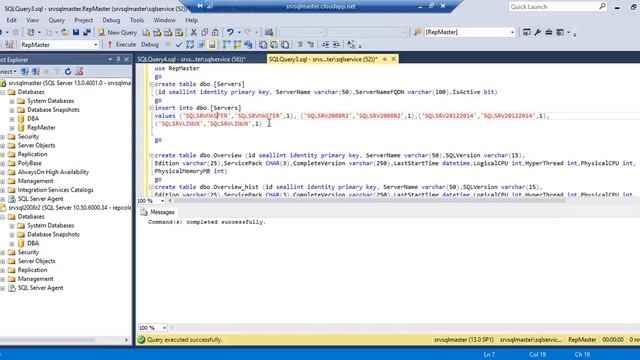640x360 pixels.
Task: Click the Object Explorer horizontal scrollbar
Action: [48, 340]
